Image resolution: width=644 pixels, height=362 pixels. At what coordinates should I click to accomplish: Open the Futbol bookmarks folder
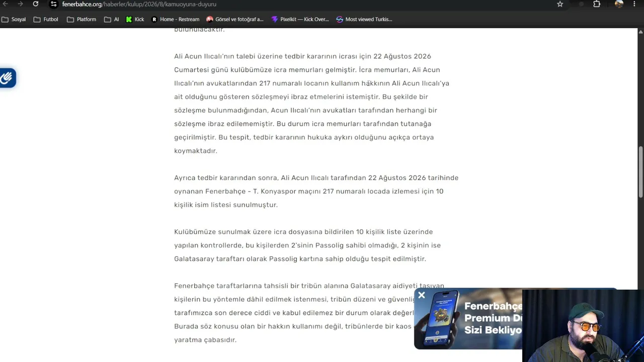tap(46, 19)
